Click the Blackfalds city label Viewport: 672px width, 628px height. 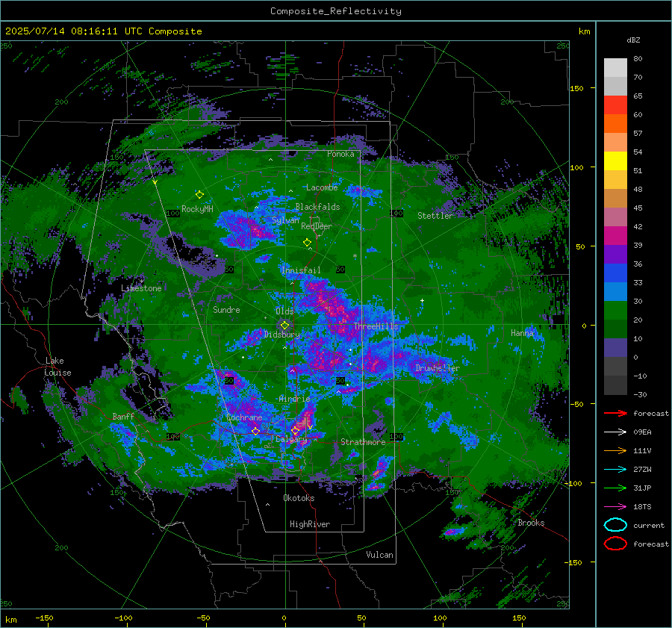(x=317, y=207)
